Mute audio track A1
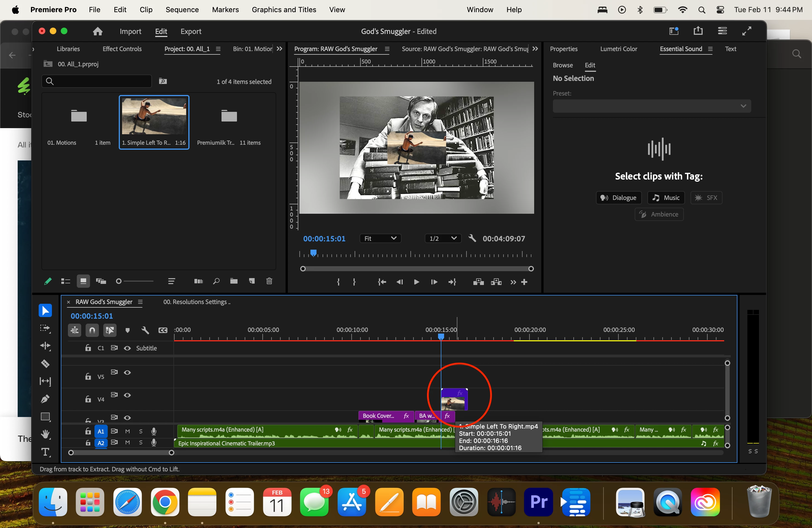The height and width of the screenshot is (528, 812). point(127,431)
